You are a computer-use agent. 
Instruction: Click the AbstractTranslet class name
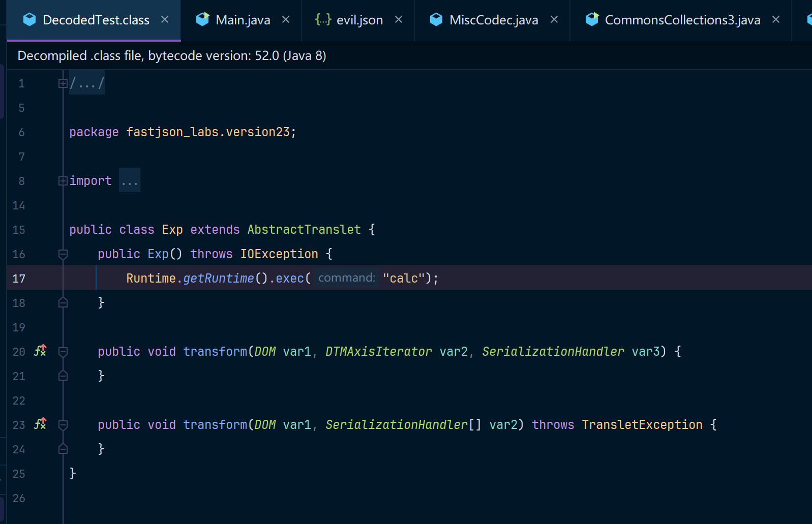coord(304,230)
